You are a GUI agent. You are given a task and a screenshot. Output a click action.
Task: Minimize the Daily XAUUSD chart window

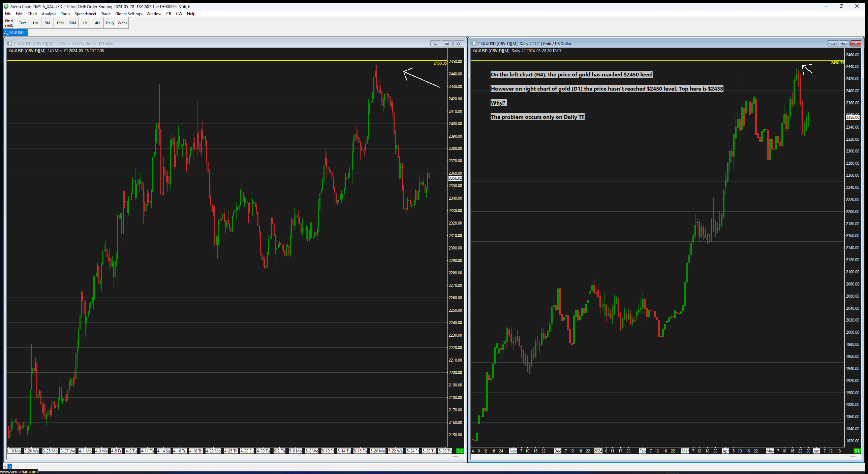pyautogui.click(x=832, y=43)
